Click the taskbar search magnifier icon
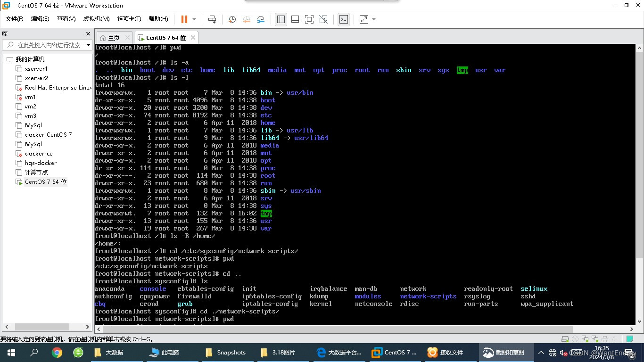This screenshot has height=362, width=644. (34, 353)
